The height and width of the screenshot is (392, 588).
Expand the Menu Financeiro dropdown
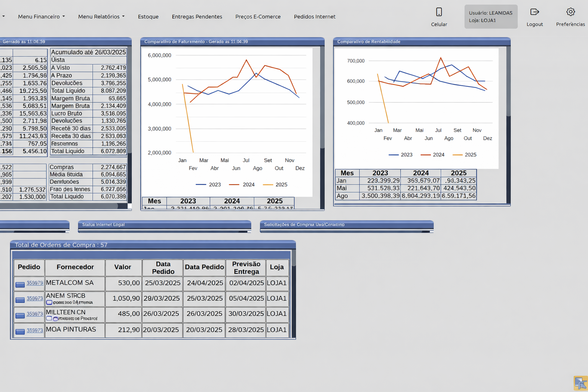[41, 16]
